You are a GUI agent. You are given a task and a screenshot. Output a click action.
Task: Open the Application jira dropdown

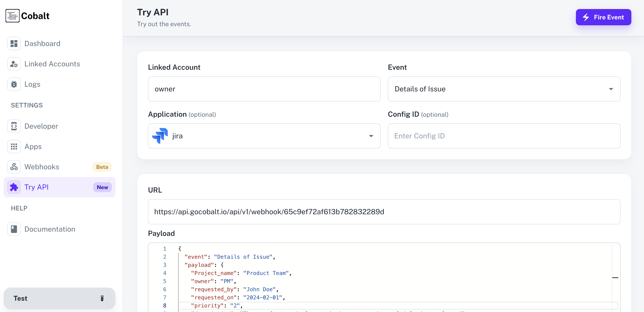click(x=264, y=136)
